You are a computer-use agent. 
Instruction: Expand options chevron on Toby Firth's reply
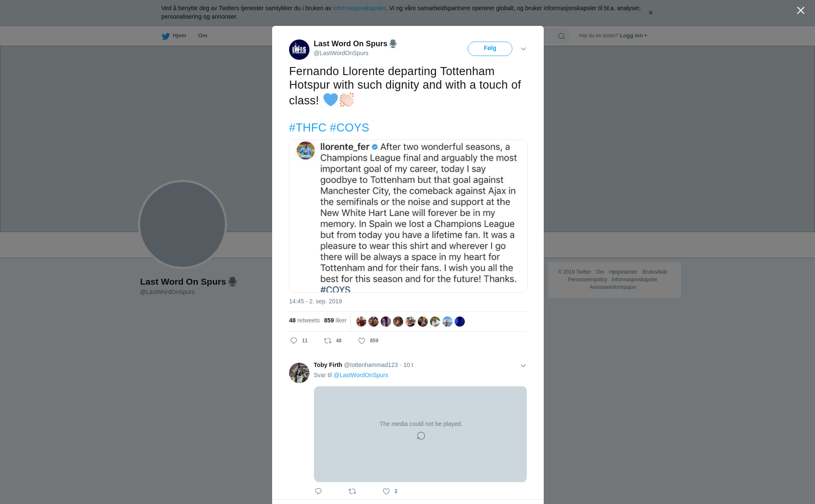[523, 366]
